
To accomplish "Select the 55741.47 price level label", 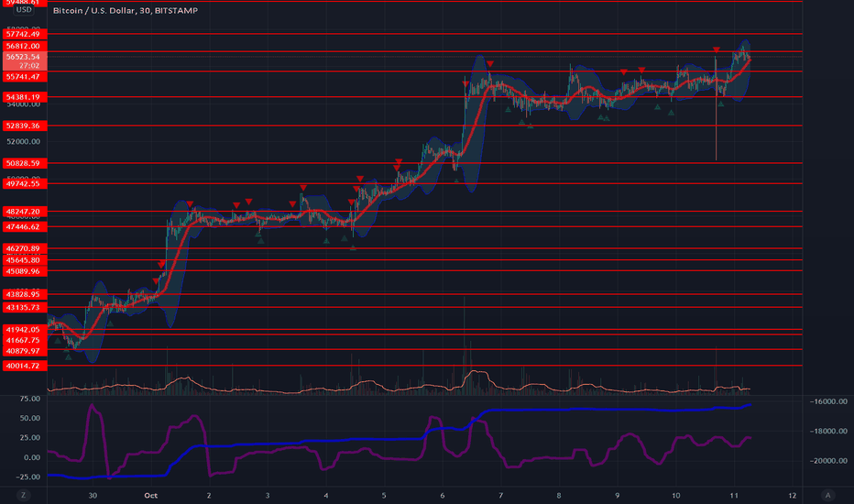I will coord(25,77).
